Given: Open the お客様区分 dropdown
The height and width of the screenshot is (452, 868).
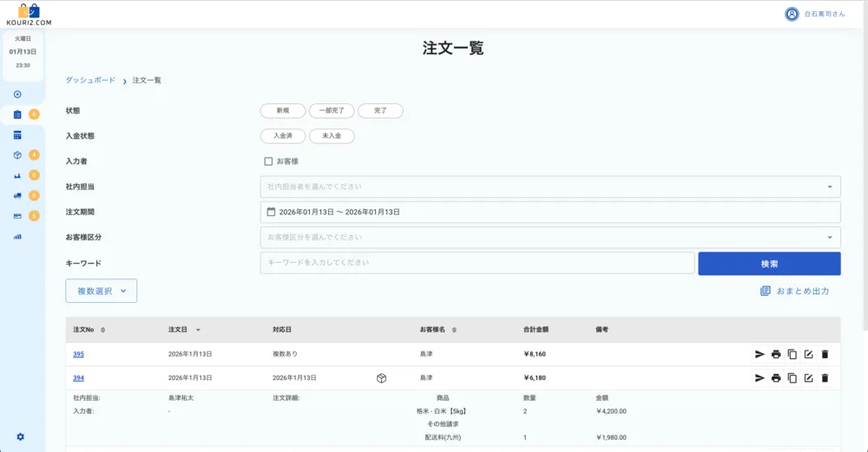Looking at the screenshot, I should tap(550, 238).
